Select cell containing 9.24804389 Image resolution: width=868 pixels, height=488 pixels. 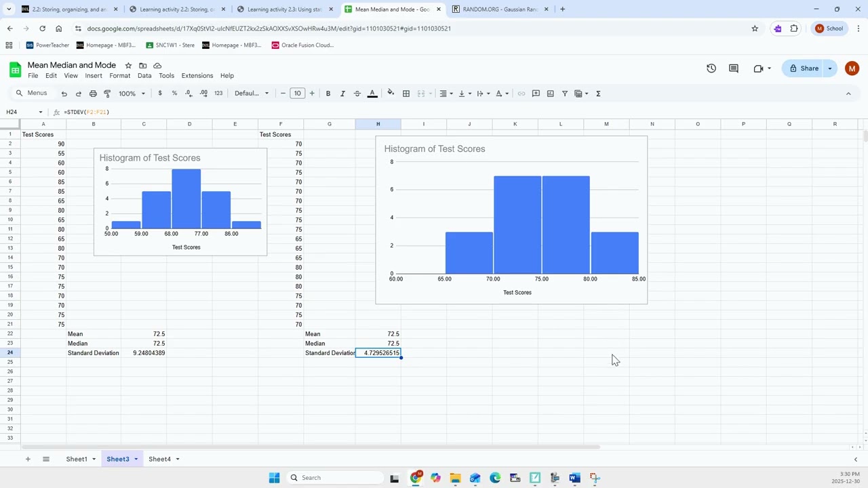click(x=144, y=353)
